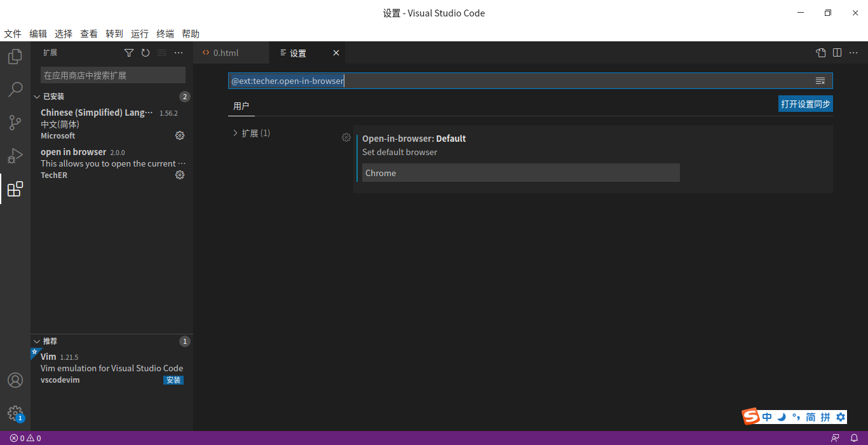The height and width of the screenshot is (445, 868).
Task: Open the 编辑 menu
Action: click(38, 34)
